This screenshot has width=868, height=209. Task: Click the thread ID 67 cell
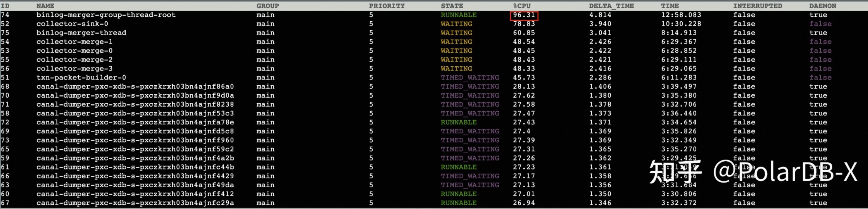click(x=5, y=202)
